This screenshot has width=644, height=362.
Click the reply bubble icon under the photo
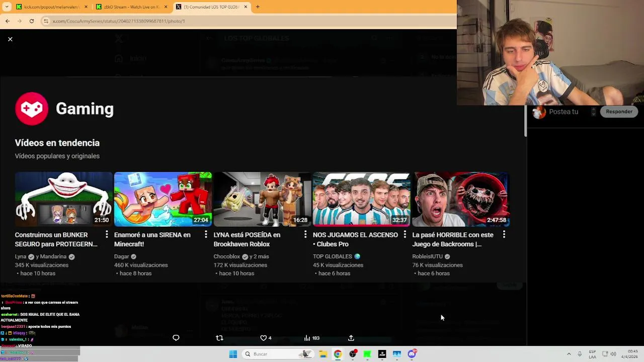(176, 338)
